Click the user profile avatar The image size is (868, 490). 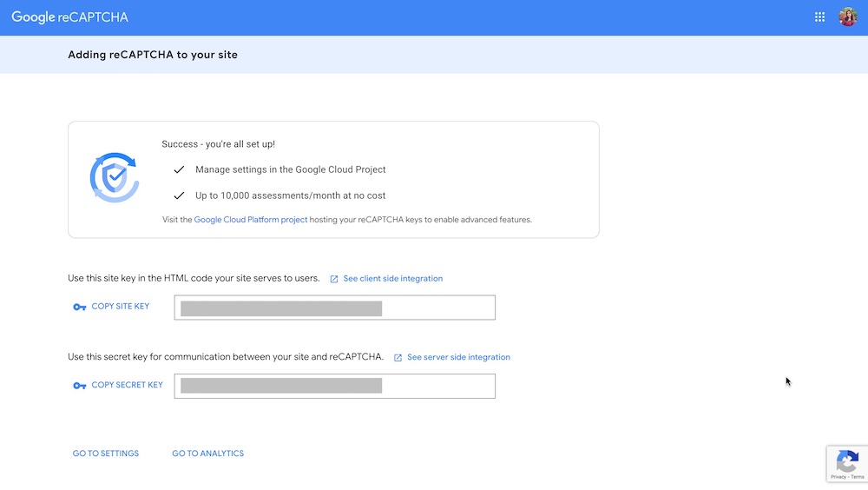[848, 17]
